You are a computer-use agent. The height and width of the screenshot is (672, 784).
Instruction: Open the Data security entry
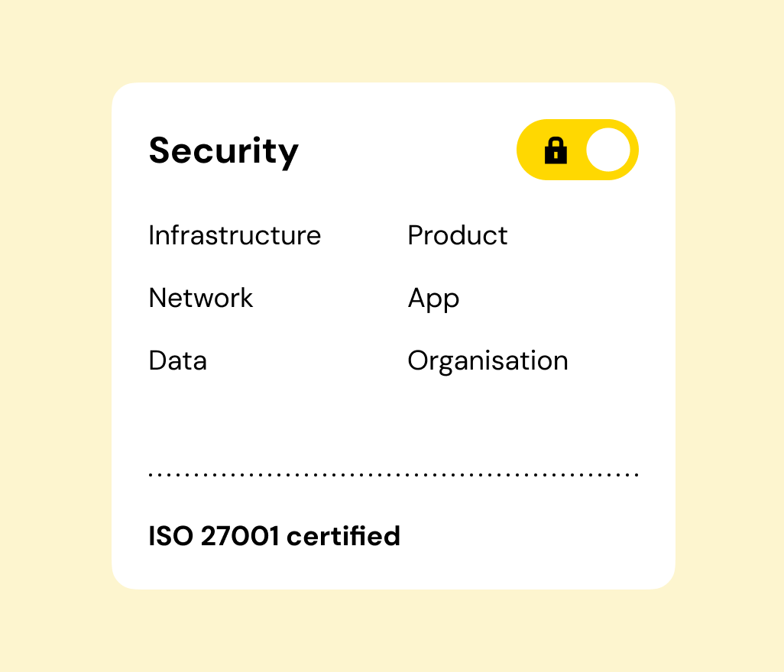click(x=177, y=360)
